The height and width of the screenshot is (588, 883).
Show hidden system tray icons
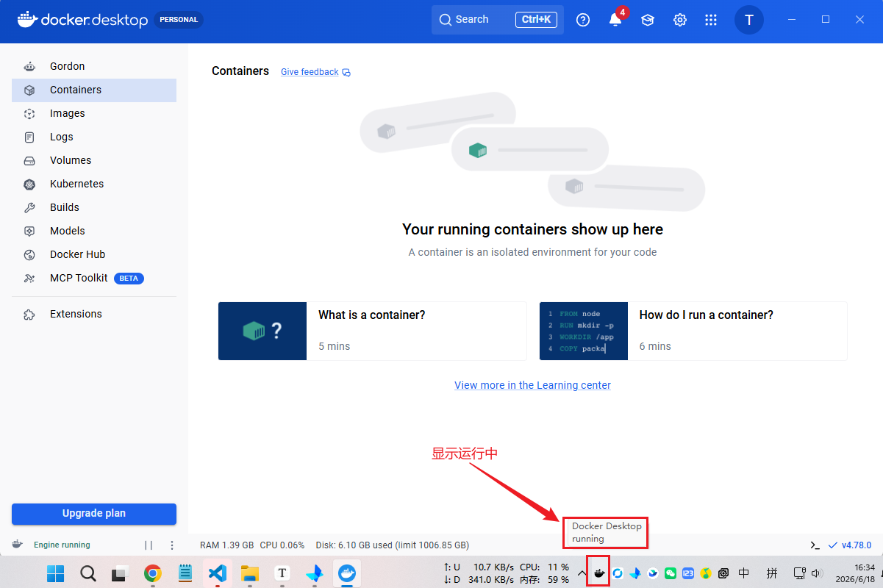point(582,573)
